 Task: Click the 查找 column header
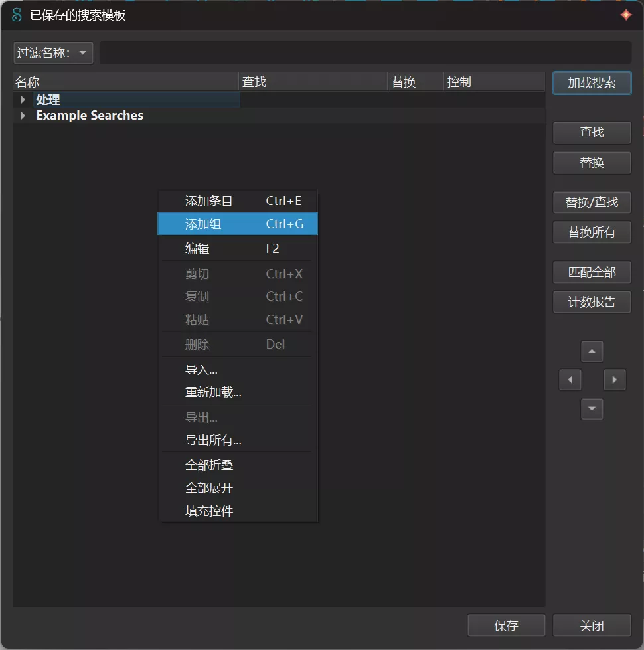coord(312,82)
